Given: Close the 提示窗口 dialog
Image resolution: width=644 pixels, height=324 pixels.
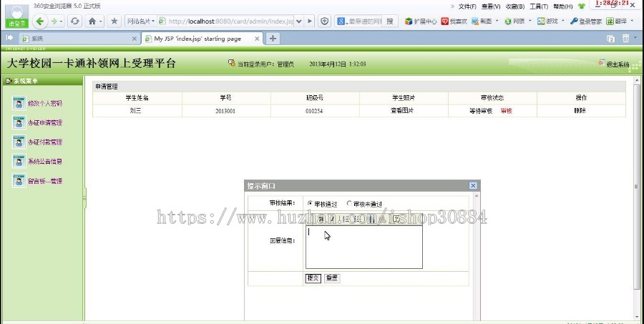Looking at the screenshot, I should click(473, 186).
